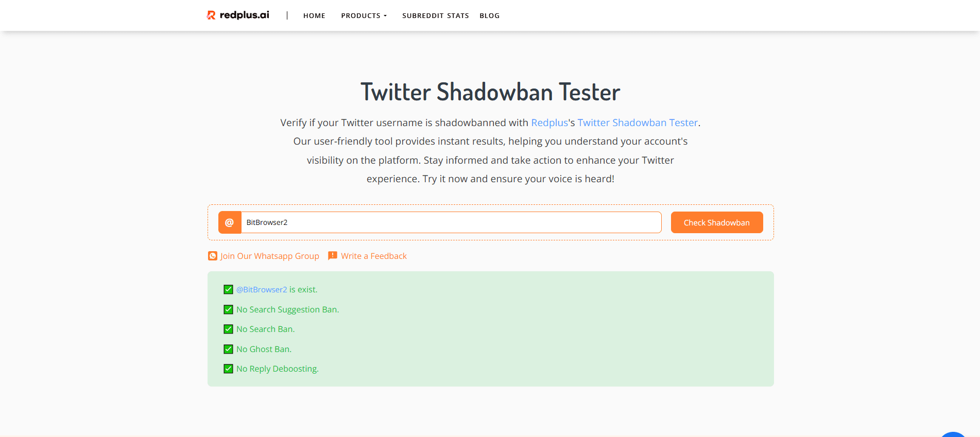
Task: Click the checkmark beside "is exist"
Action: 228,290
